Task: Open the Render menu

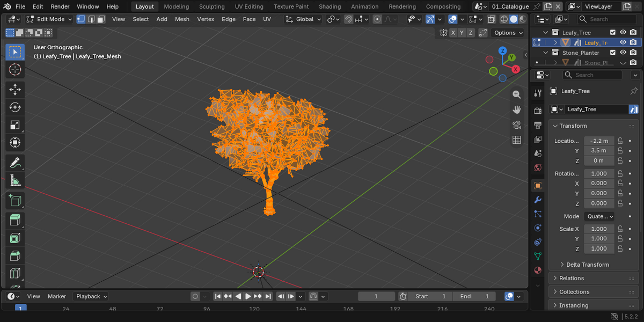Action: click(x=60, y=6)
